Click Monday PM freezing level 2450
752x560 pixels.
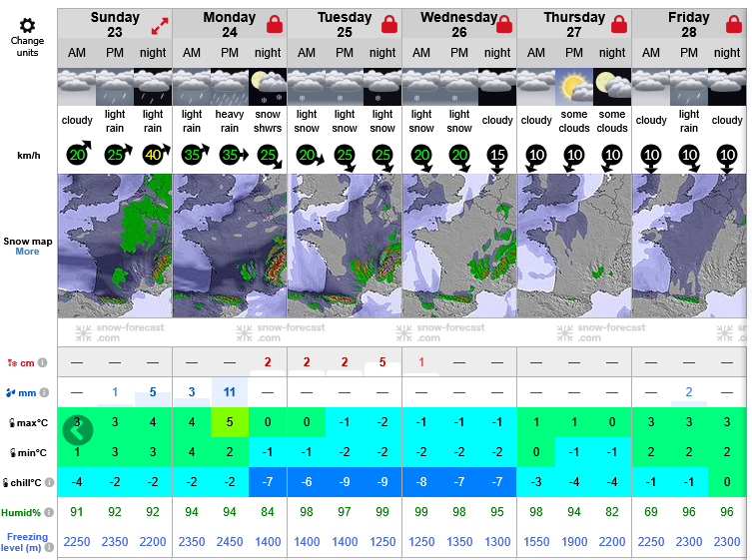coord(230,542)
